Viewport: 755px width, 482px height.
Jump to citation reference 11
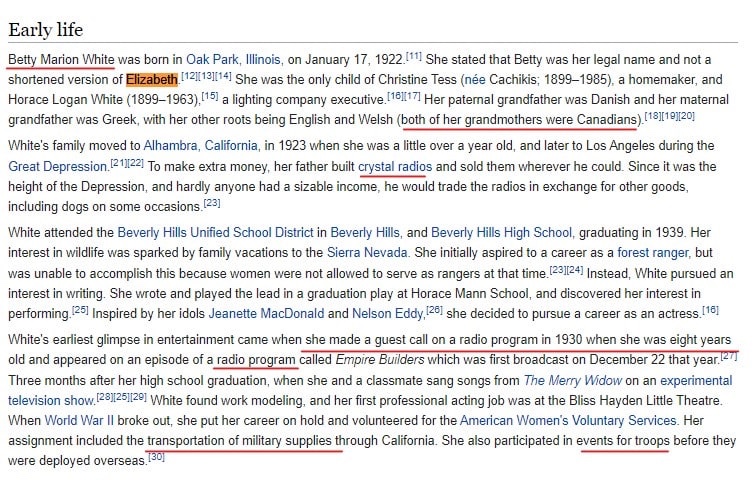pyautogui.click(x=414, y=57)
